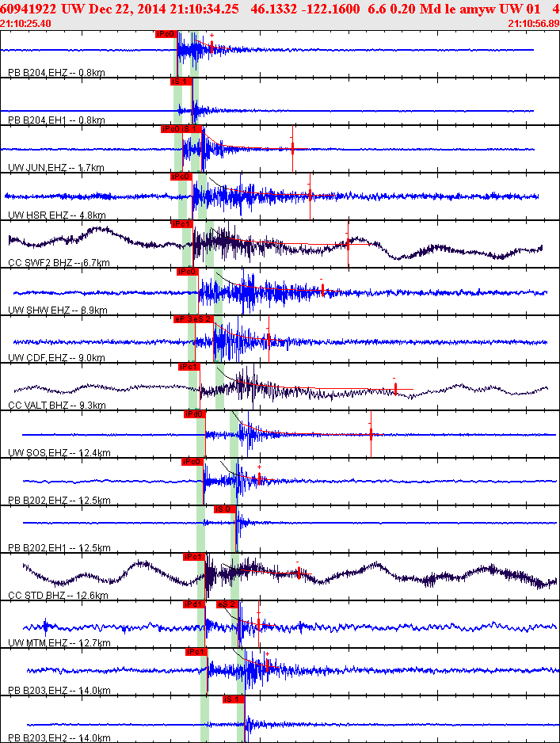Screen dimensions: 560x743
Task: Click the red coda end marker on UW MTM trace
Action: pyautogui.click(x=259, y=624)
